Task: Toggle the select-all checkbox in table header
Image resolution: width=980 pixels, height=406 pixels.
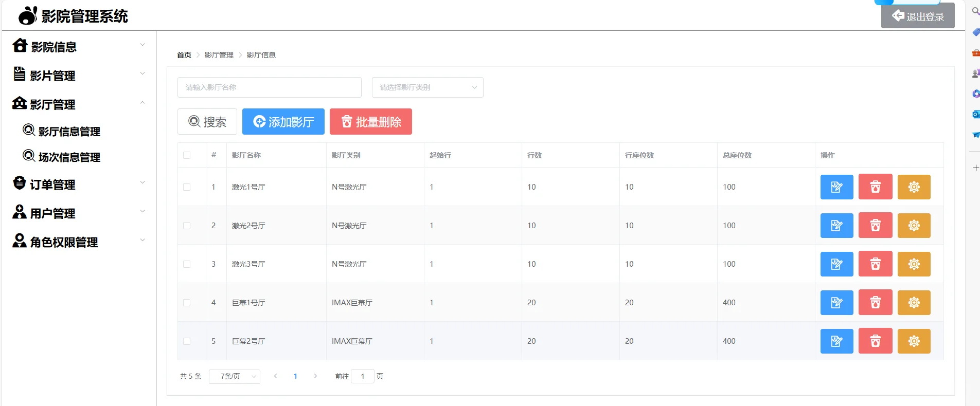Action: [187, 155]
